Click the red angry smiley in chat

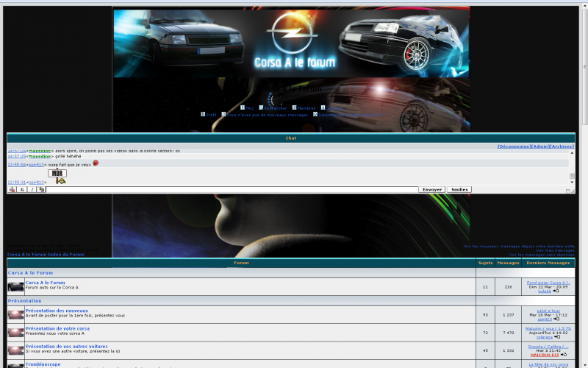tap(96, 163)
